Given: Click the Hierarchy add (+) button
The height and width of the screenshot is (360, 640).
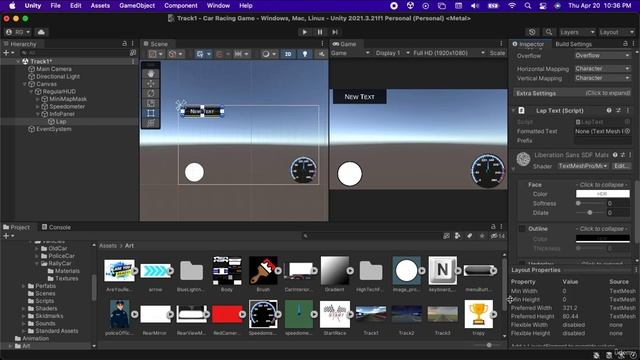Looking at the screenshot, I should point(8,53).
